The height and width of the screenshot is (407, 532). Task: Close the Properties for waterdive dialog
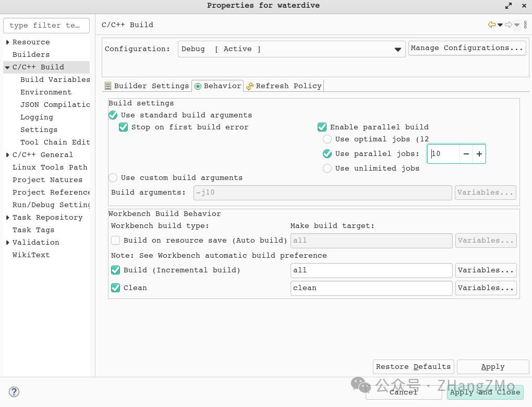pyautogui.click(x=524, y=6)
